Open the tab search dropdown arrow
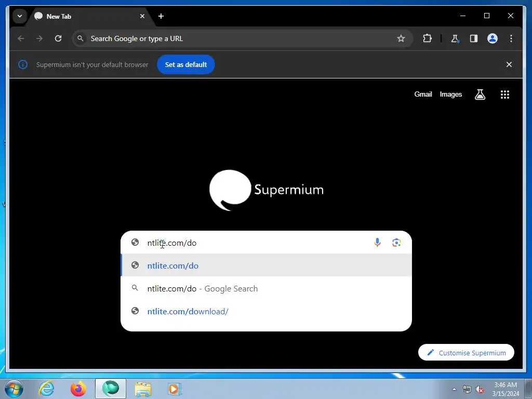This screenshot has width=532, height=399. pos(20,16)
